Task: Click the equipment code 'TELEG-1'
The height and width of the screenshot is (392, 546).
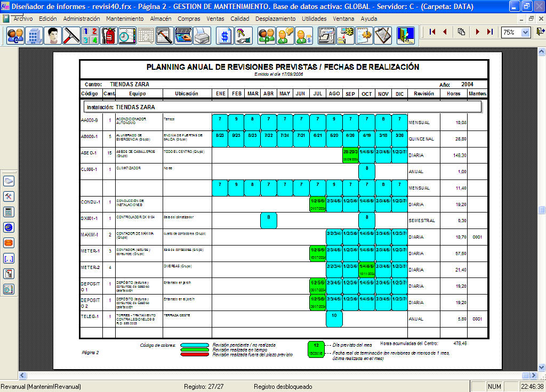Action: (x=90, y=316)
